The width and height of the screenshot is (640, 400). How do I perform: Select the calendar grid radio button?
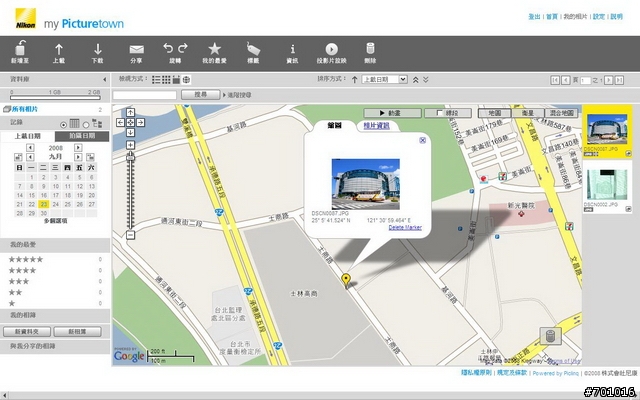coord(63,124)
